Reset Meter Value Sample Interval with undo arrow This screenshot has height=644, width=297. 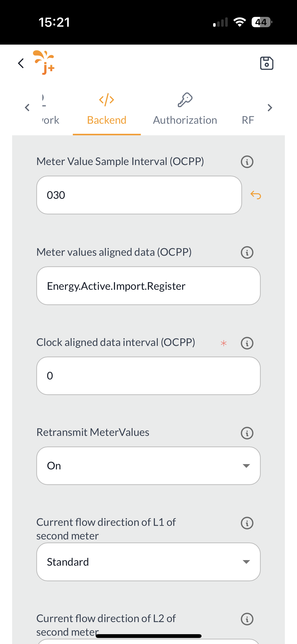(x=256, y=195)
